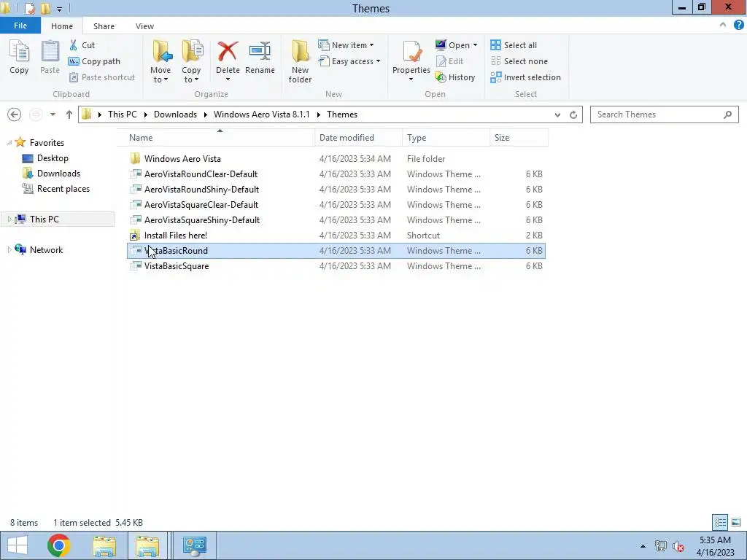
Task: Select the VistaBasicSquare theme file
Action: (x=336, y=265)
